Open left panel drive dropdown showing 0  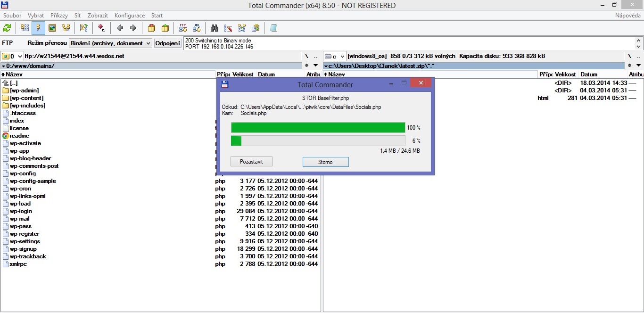coord(12,56)
